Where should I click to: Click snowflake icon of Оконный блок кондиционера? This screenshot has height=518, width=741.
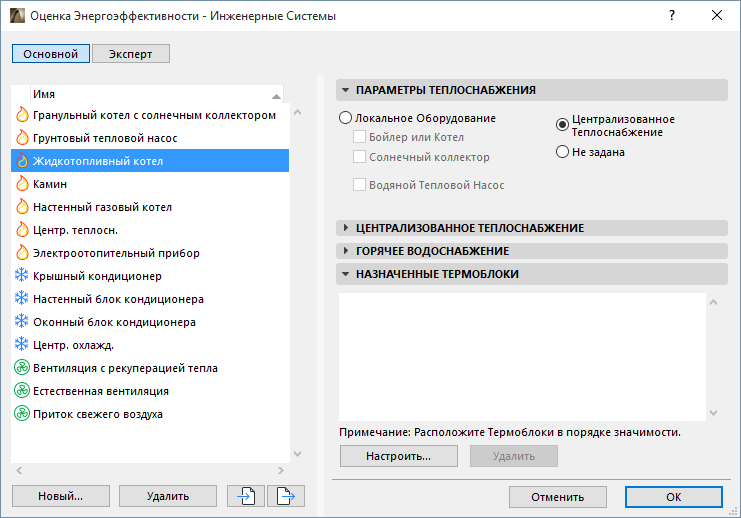22,321
